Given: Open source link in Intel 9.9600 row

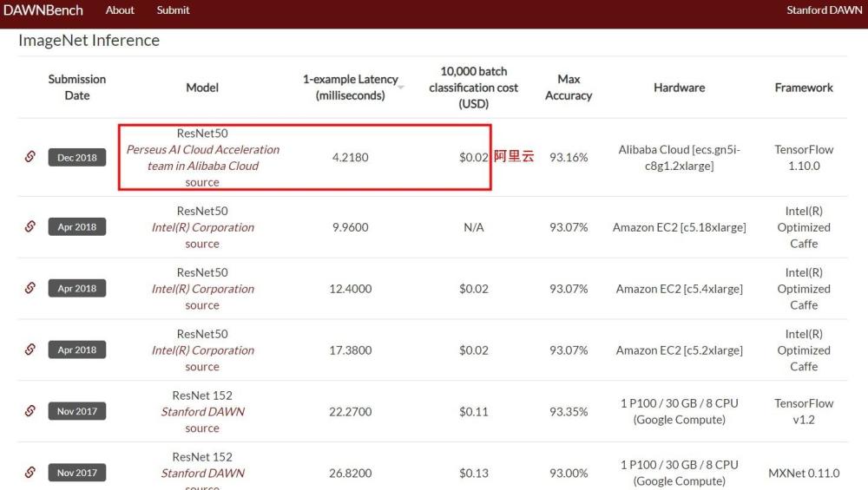Looking at the screenshot, I should pyautogui.click(x=202, y=244).
